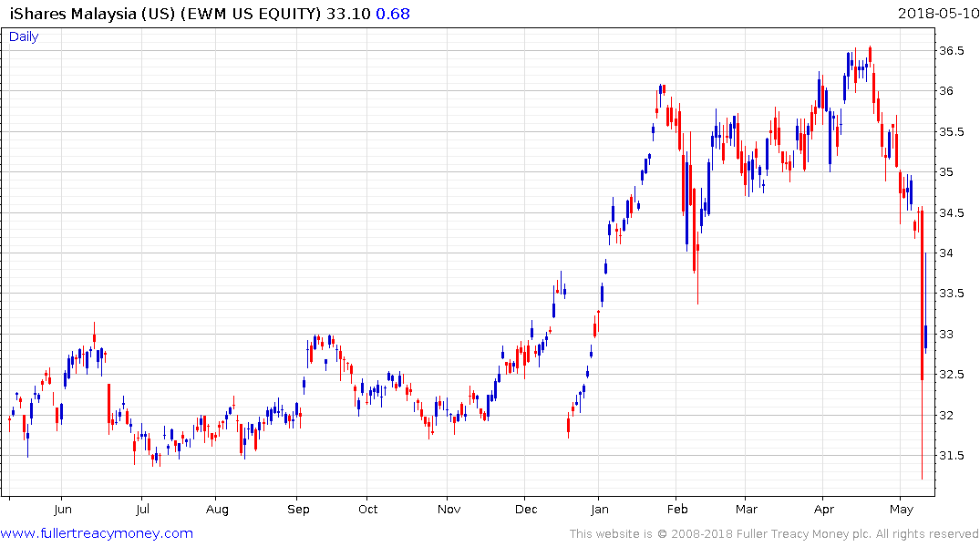Click the last price value 33.10
The image size is (980, 547).
pos(348,14)
